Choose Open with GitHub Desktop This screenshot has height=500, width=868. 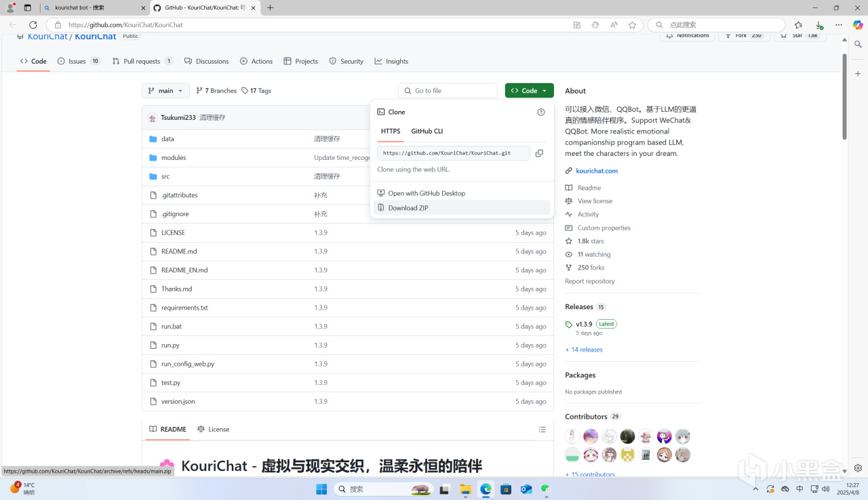tap(462, 193)
